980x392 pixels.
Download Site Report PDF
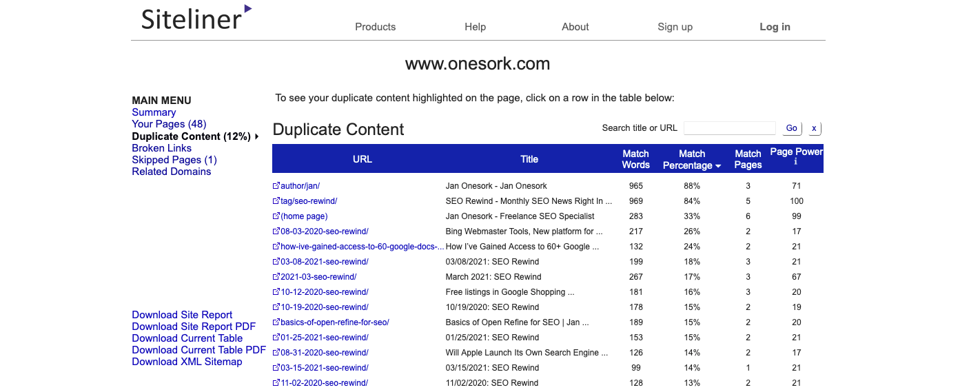point(194,327)
